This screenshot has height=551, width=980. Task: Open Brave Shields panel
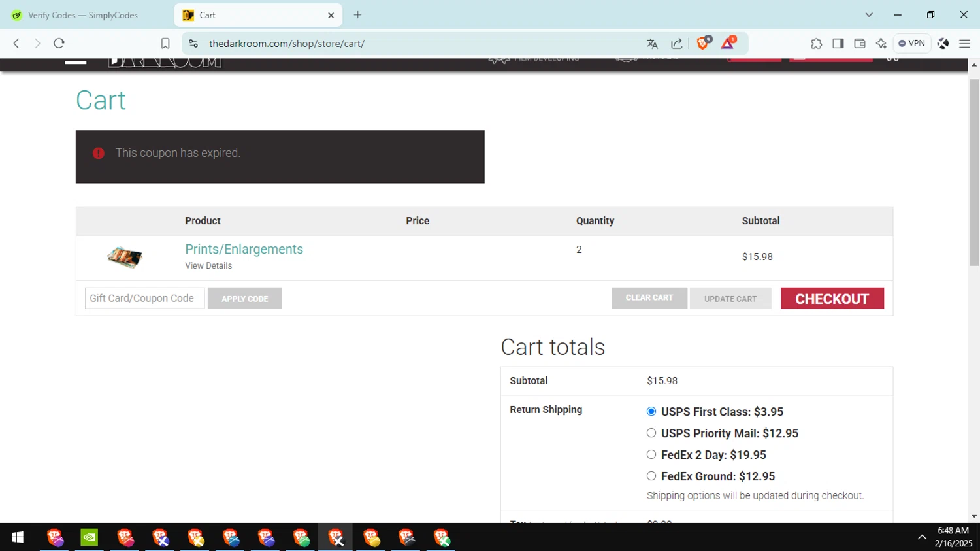[704, 43]
